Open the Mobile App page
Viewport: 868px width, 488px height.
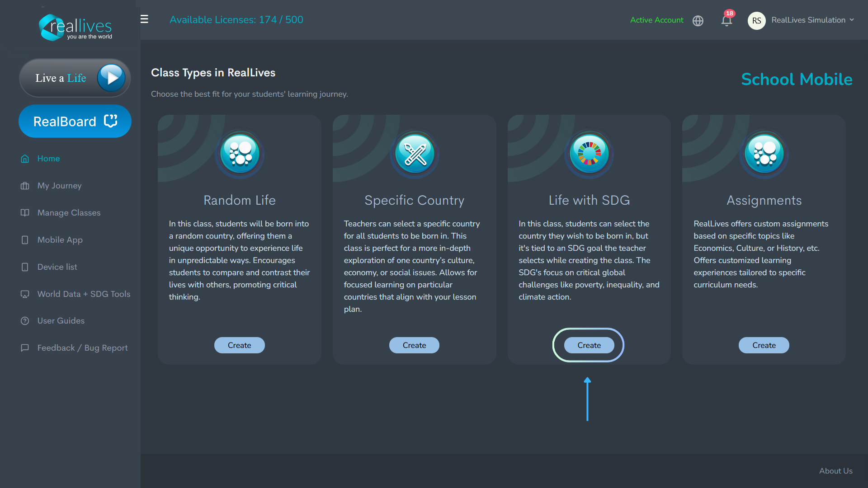pyautogui.click(x=60, y=240)
